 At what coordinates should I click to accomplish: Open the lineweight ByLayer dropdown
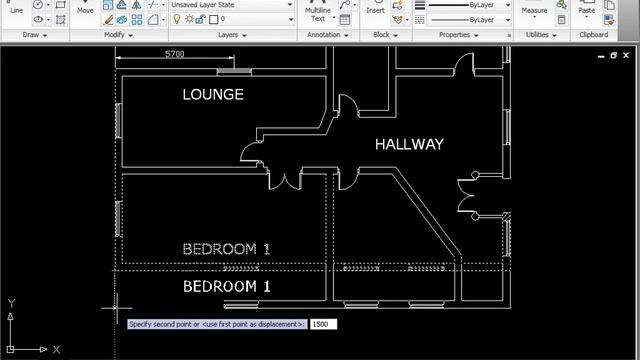coord(508,5)
